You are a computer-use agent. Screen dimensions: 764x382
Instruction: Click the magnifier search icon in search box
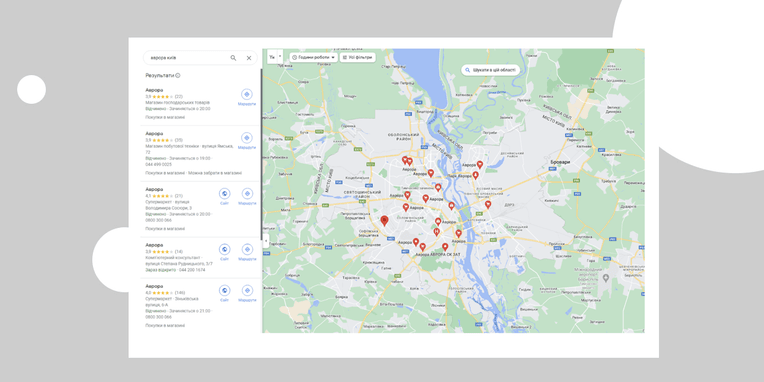[233, 58]
